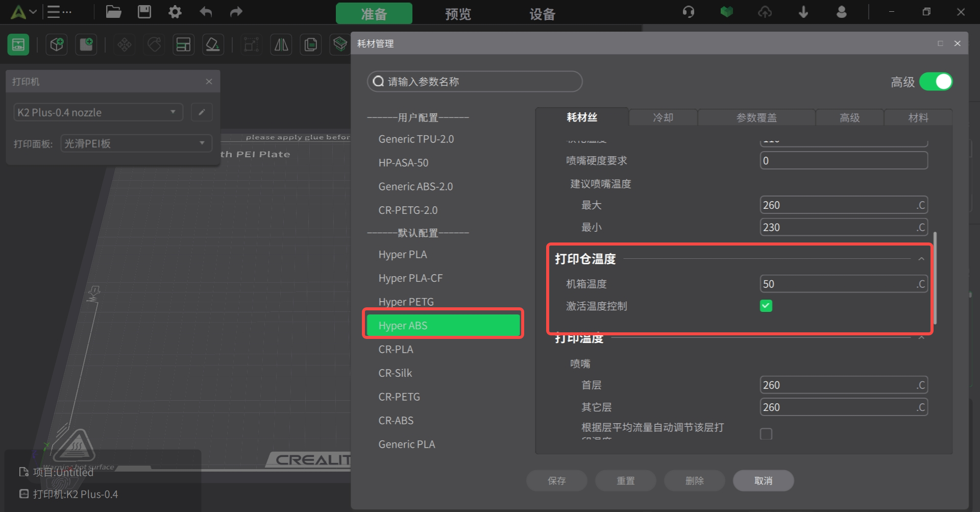Click the green cube model library icon

click(727, 12)
